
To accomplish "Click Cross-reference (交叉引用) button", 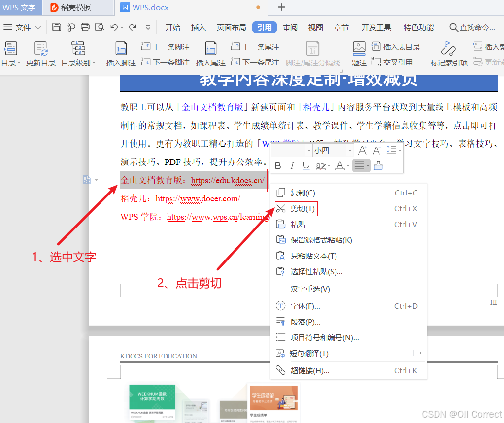I will (x=392, y=62).
